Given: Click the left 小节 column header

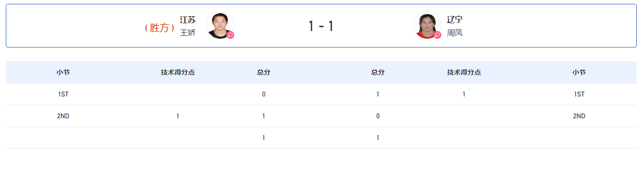Looking at the screenshot, I should 63,72.
